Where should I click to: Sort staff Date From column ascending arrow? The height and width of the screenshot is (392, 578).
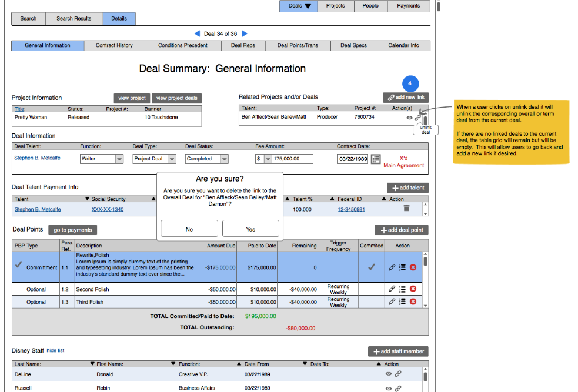239,364
